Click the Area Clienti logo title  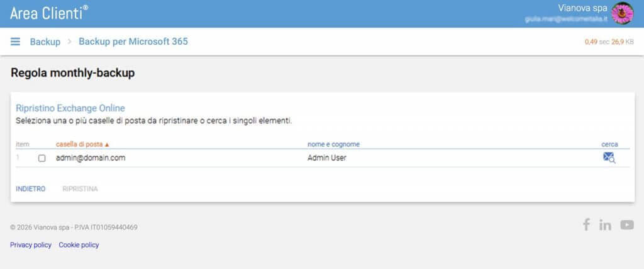[49, 13]
